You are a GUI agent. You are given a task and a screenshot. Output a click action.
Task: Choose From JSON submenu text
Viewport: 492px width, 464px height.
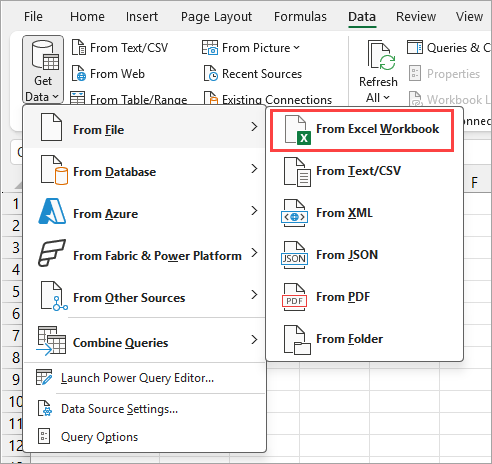point(347,255)
